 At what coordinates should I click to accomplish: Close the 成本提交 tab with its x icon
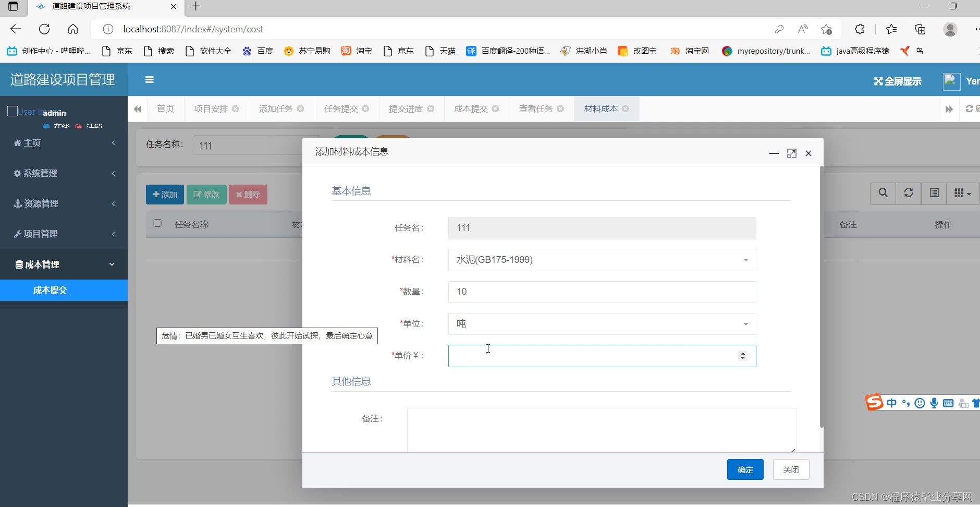495,108
